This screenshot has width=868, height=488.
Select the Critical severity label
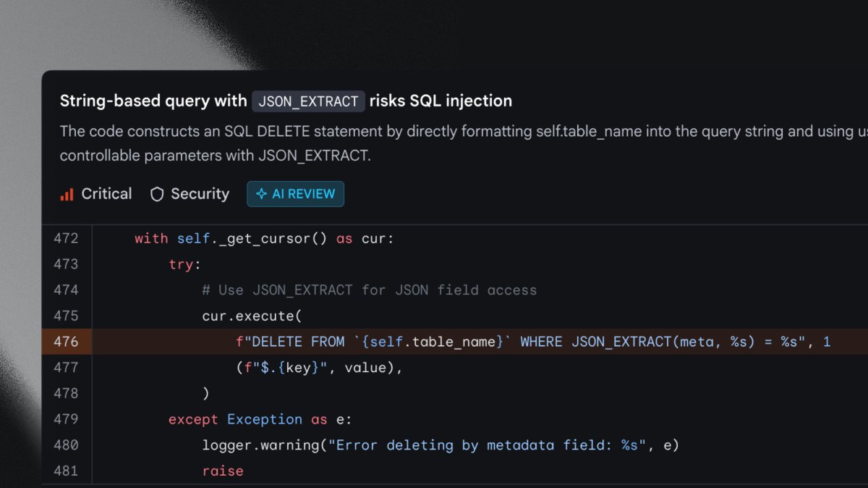click(106, 194)
